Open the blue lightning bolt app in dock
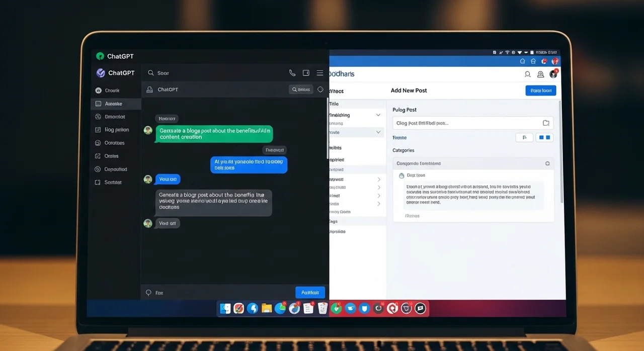This screenshot has height=351, width=644. [x=253, y=308]
